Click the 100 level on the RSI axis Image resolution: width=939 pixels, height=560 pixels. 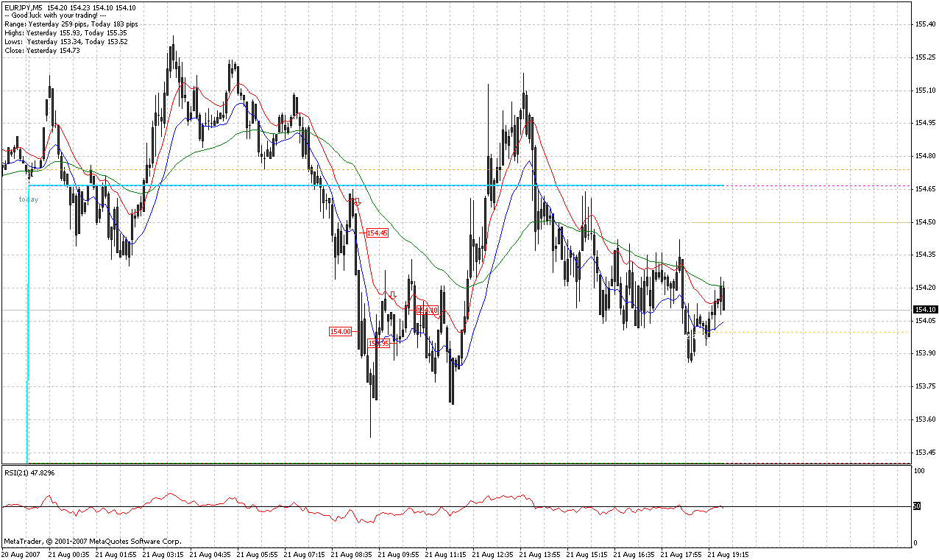coord(919,470)
